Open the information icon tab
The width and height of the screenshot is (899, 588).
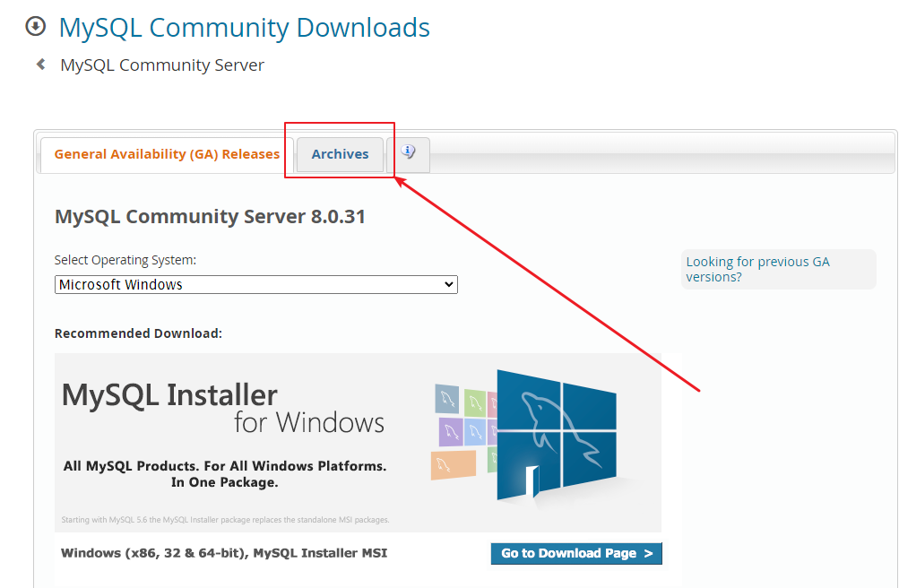[x=408, y=154]
